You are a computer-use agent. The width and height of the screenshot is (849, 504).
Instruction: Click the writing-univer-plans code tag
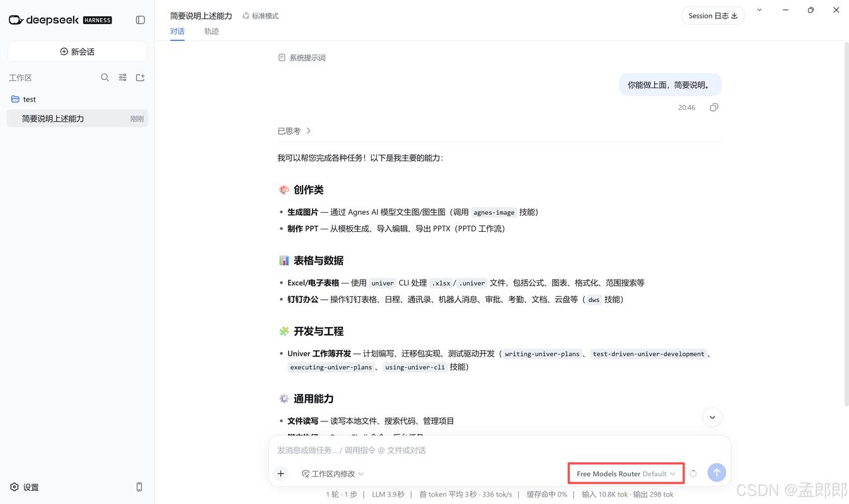(542, 354)
